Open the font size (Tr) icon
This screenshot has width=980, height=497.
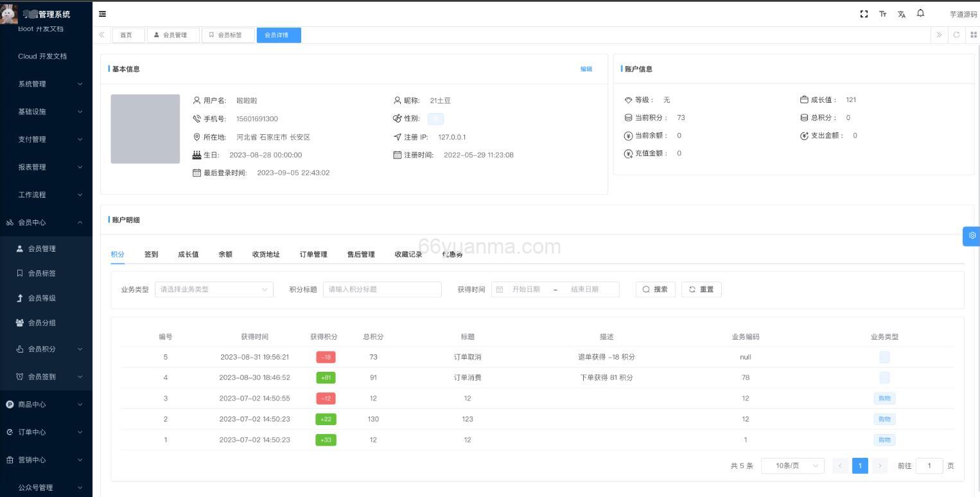pos(883,13)
